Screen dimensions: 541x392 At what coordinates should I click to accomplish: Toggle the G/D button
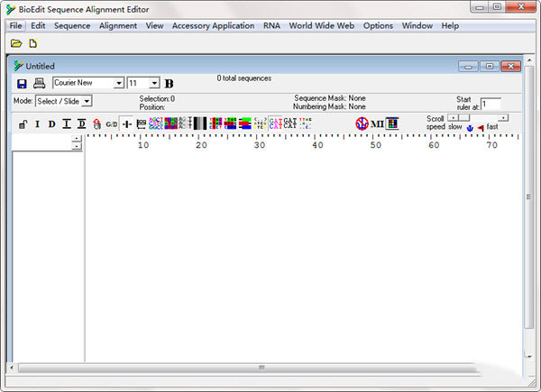point(112,124)
